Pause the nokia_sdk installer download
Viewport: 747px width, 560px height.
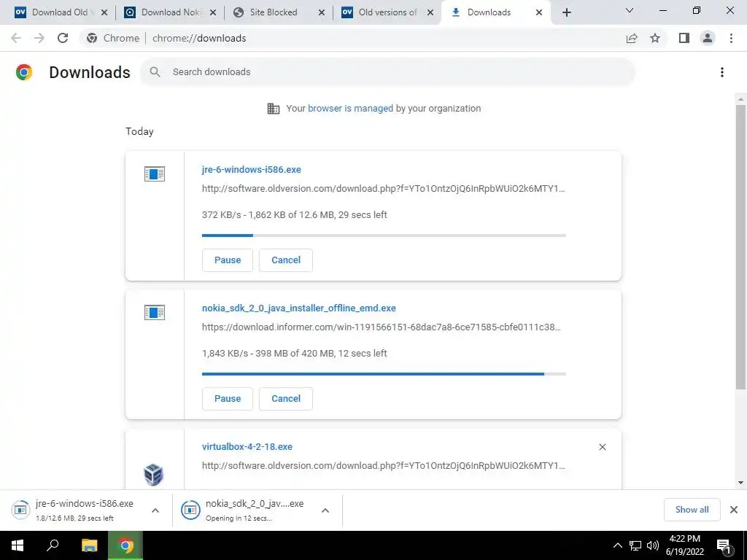[228, 399]
